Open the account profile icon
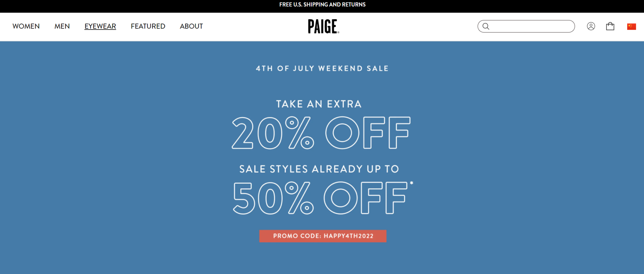 (x=591, y=26)
